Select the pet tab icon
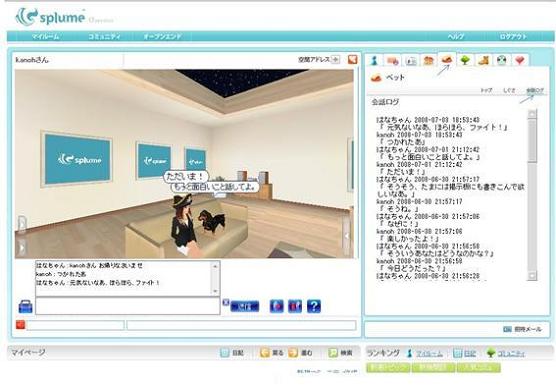This screenshot has height=385, width=556. 447,59
